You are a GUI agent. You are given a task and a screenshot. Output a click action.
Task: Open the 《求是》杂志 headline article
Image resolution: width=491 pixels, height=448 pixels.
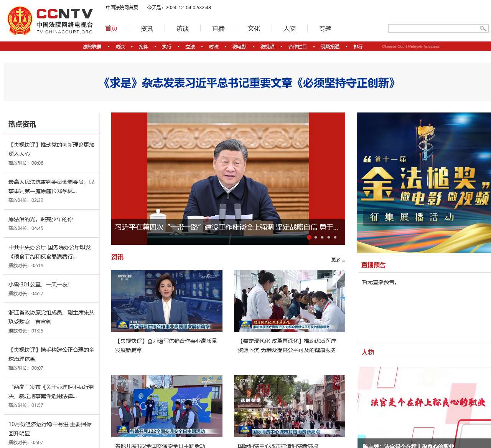[x=249, y=83]
